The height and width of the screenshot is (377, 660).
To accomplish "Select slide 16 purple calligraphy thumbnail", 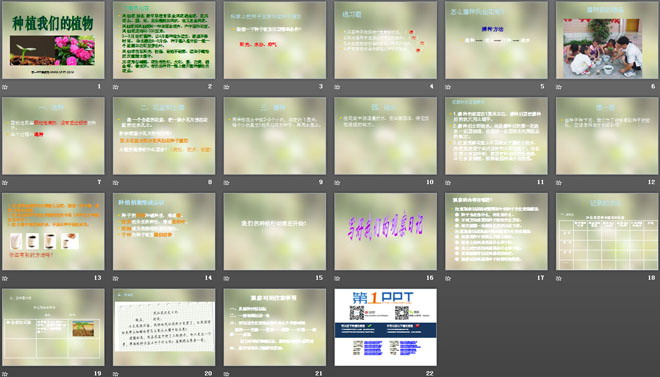I will (385, 231).
